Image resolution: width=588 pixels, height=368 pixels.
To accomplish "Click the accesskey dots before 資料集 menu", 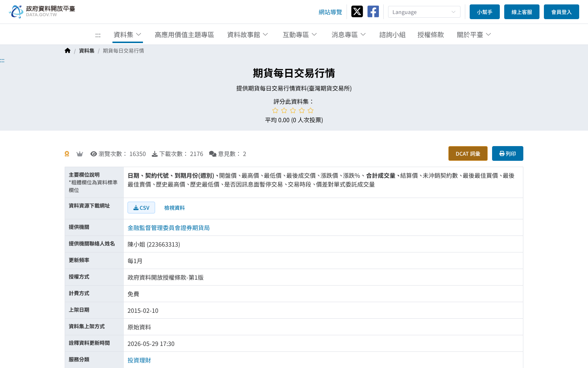I will [x=98, y=35].
